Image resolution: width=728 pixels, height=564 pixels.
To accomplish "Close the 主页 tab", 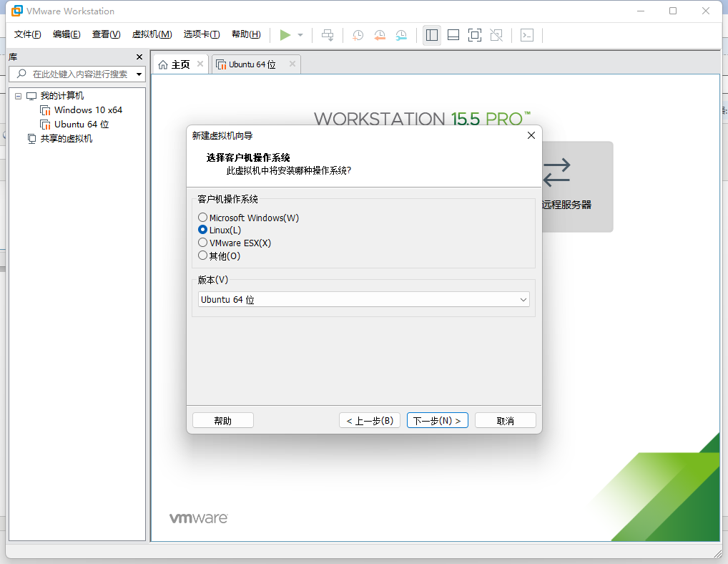I will click(200, 64).
